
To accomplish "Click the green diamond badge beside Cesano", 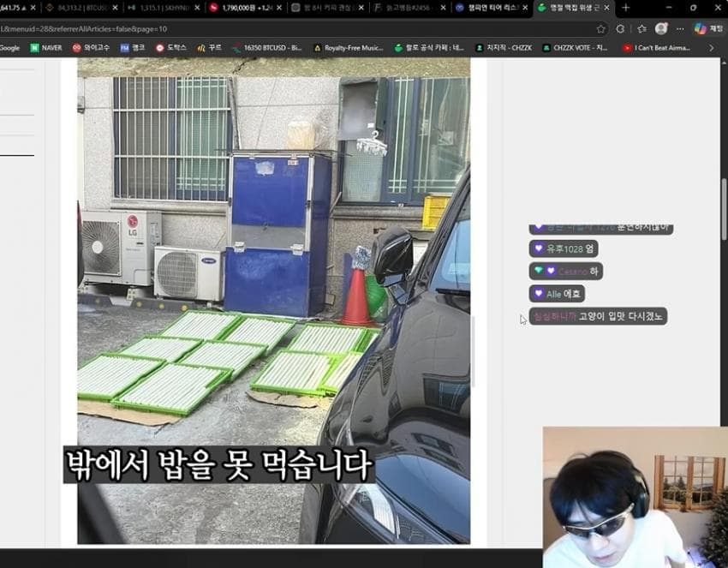I will (x=539, y=271).
